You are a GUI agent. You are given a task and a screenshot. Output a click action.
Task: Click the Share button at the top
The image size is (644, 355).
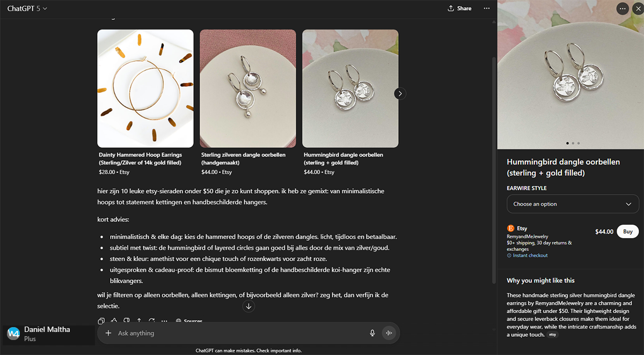pyautogui.click(x=460, y=8)
